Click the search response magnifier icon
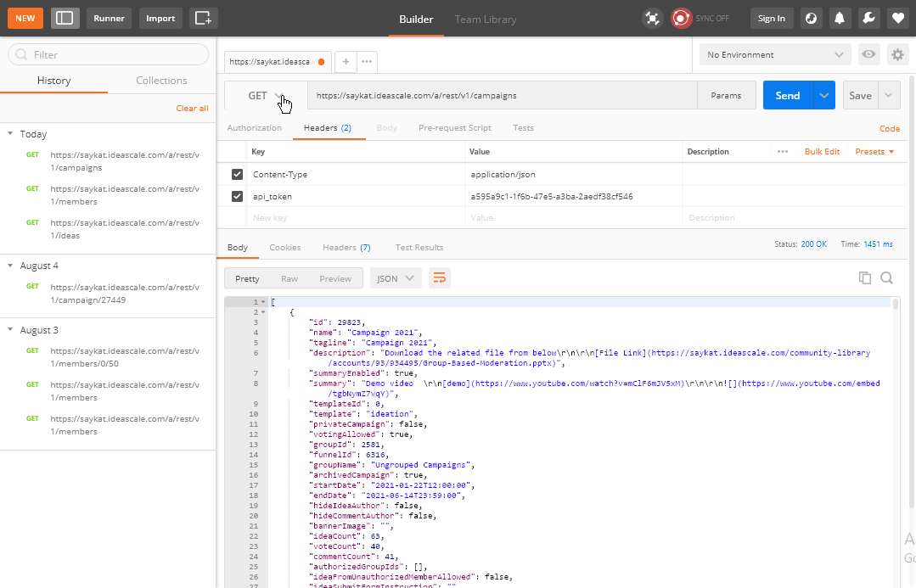This screenshot has width=916, height=588. point(886,277)
